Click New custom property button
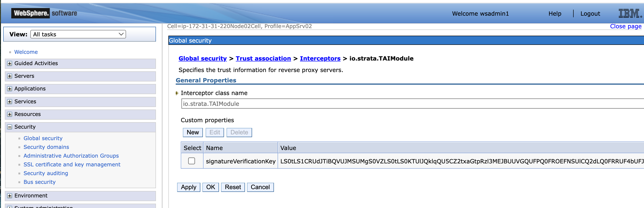This screenshot has height=208, width=644. pyautogui.click(x=193, y=133)
